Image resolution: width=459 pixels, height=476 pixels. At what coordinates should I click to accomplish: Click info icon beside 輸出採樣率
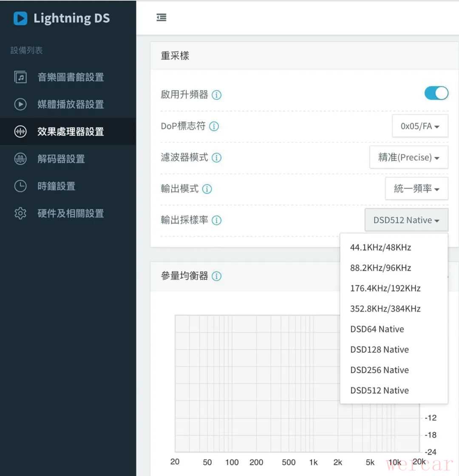[216, 221]
